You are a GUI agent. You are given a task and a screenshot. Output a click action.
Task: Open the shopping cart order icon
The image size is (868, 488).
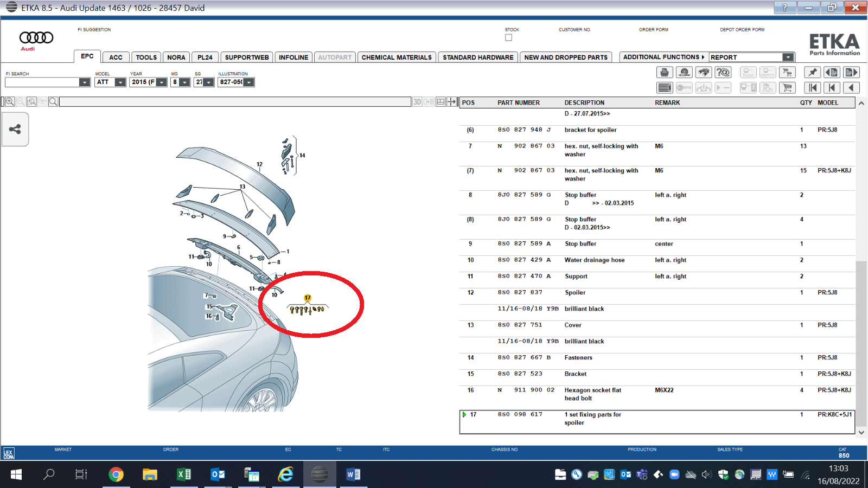[787, 88]
